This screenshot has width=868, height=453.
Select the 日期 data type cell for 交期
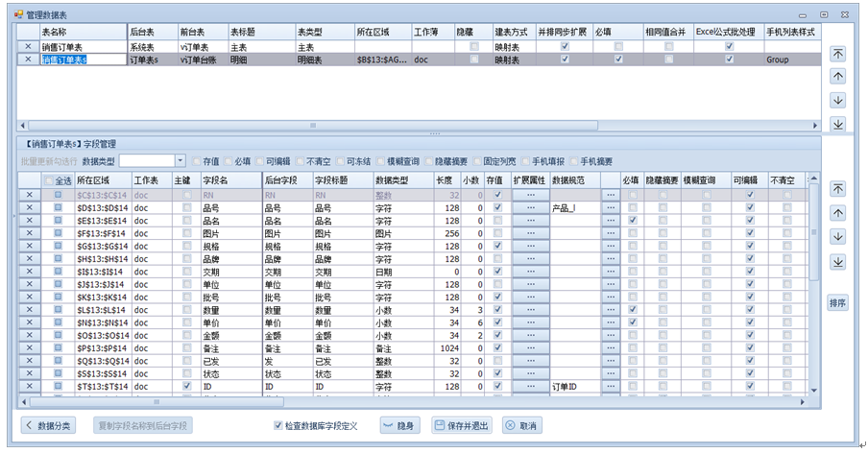[403, 273]
